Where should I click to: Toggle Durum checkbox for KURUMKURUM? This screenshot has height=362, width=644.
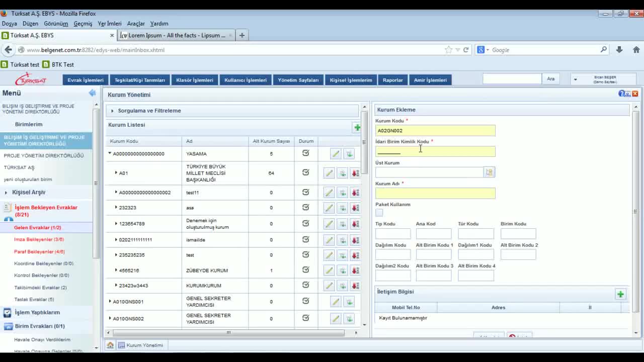pos(305,285)
